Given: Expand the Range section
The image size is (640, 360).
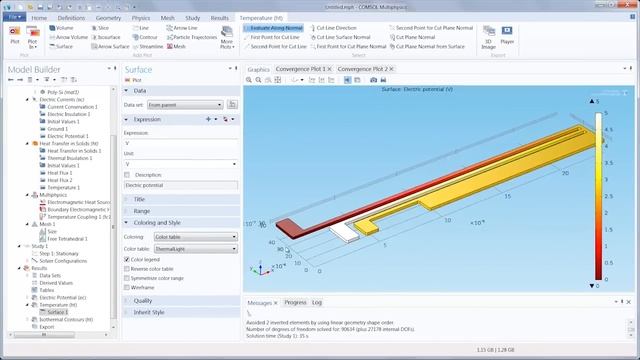Looking at the screenshot, I should click(x=141, y=211).
